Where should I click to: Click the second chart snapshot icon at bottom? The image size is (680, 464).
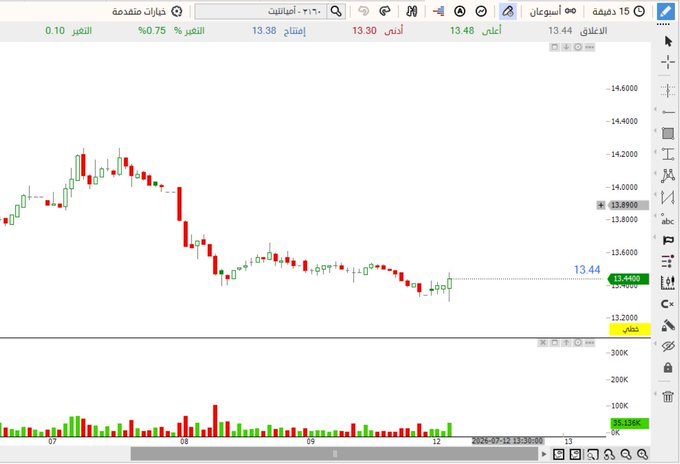coord(575,454)
